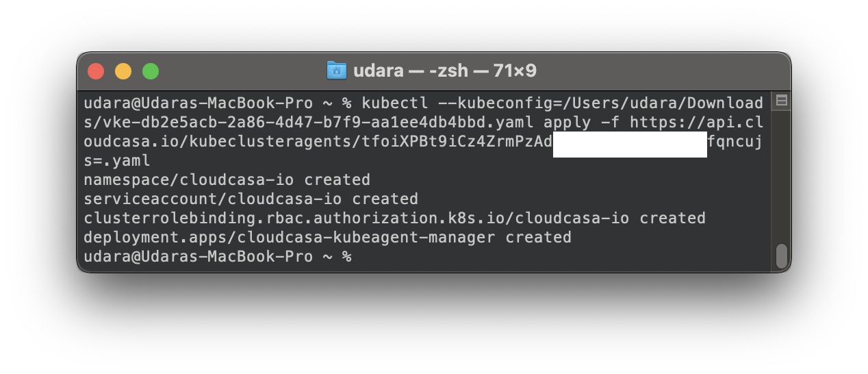Viewport: 868px width, 374px height.
Task: Click the split pane icon above scrollbar
Action: pyautogui.click(x=781, y=101)
